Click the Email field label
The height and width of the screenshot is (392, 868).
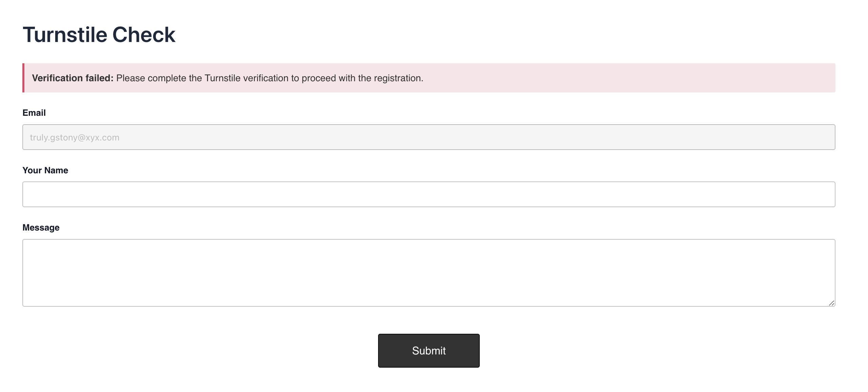click(x=34, y=113)
